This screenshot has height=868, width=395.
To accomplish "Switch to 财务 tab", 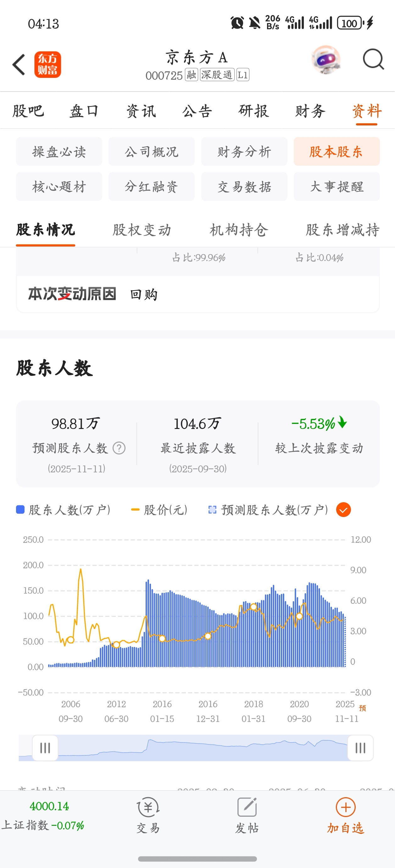I will coord(310,111).
